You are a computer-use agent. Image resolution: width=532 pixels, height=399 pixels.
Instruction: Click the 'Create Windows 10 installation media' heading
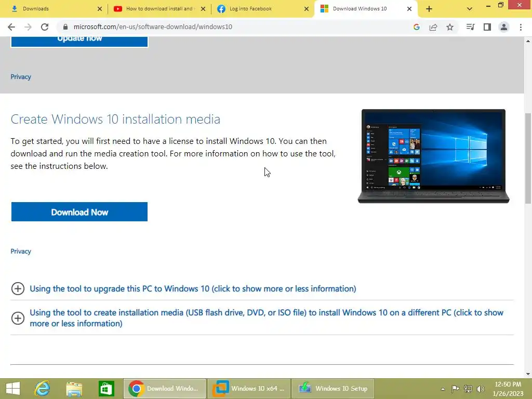(x=115, y=119)
